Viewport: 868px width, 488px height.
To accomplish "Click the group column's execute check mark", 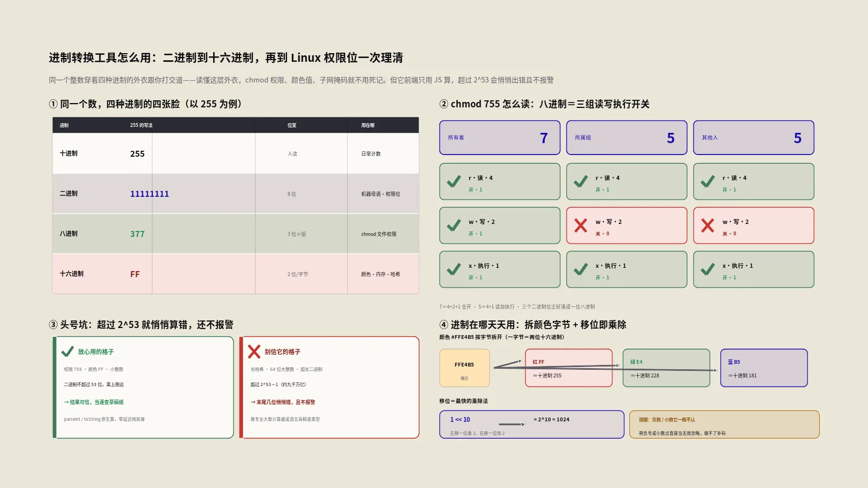I will 580,269.
